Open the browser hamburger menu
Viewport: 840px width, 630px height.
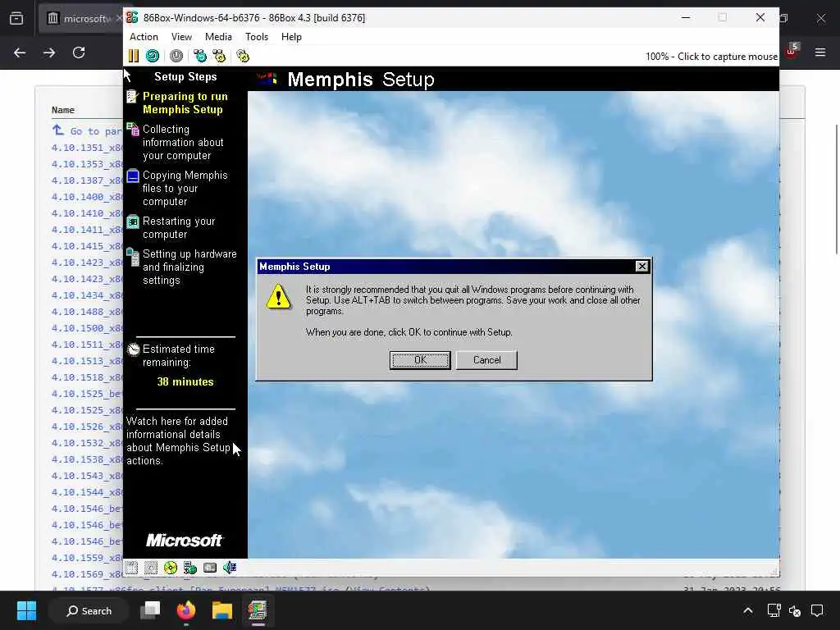[820, 52]
